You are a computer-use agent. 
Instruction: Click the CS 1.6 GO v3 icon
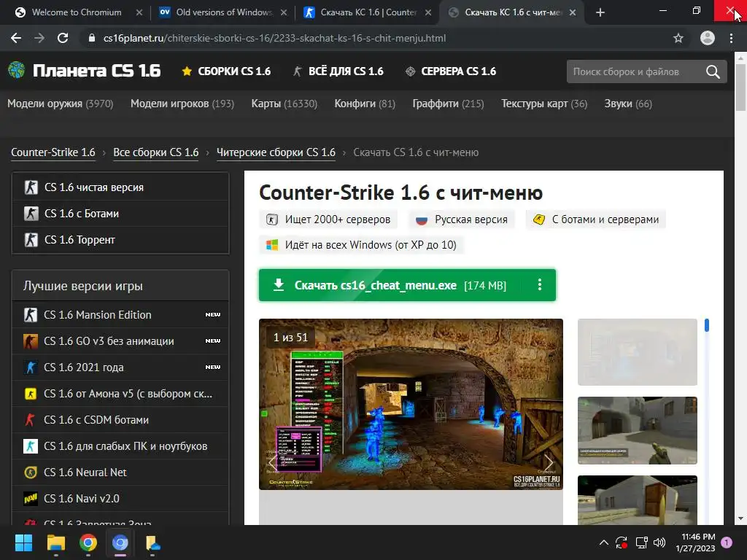click(x=31, y=341)
